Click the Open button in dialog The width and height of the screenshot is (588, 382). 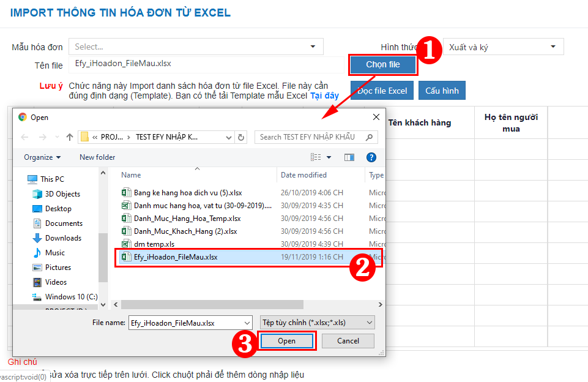tap(286, 341)
